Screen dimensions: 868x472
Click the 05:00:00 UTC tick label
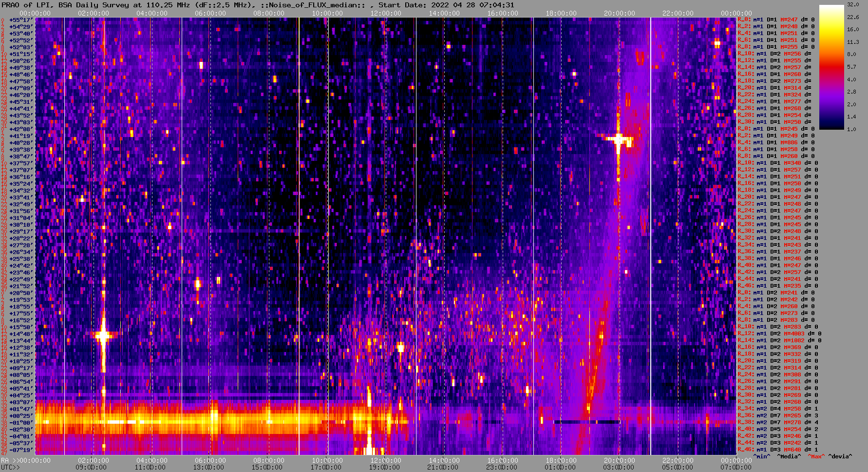pyautogui.click(x=677, y=467)
